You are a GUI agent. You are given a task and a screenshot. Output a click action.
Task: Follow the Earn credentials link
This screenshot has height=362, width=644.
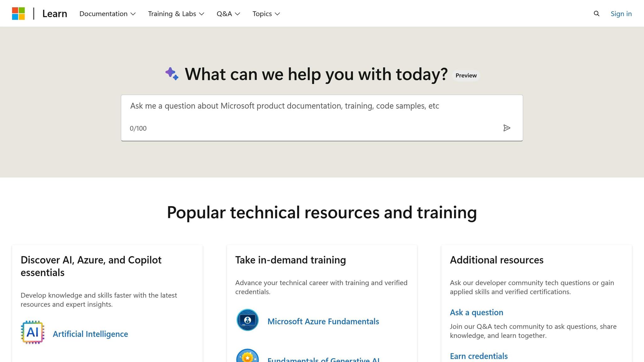point(479,356)
